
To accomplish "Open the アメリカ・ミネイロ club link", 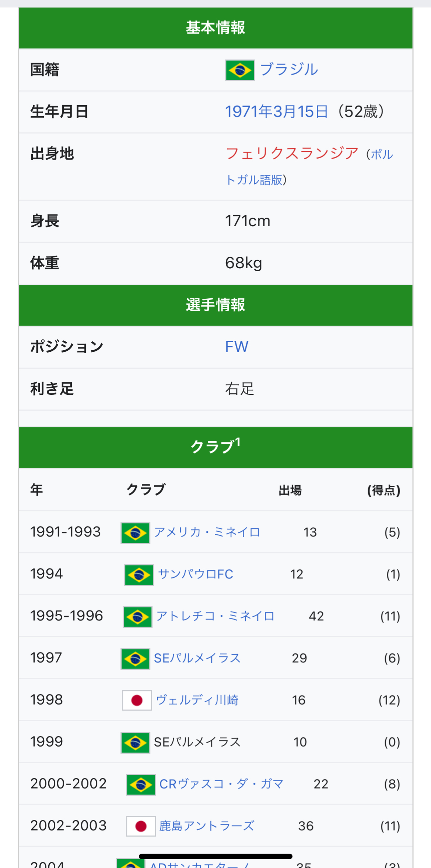I will point(207,532).
